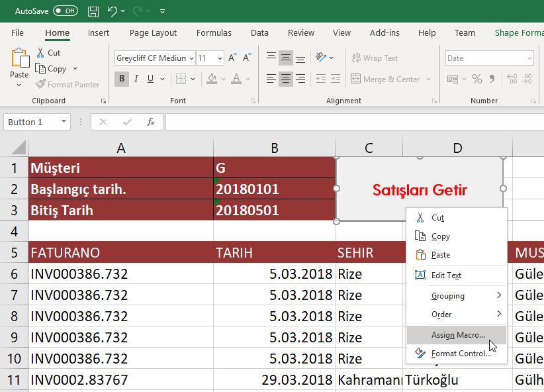This screenshot has width=544, height=392.
Task: Click the Format Painter brush
Action: (68, 85)
